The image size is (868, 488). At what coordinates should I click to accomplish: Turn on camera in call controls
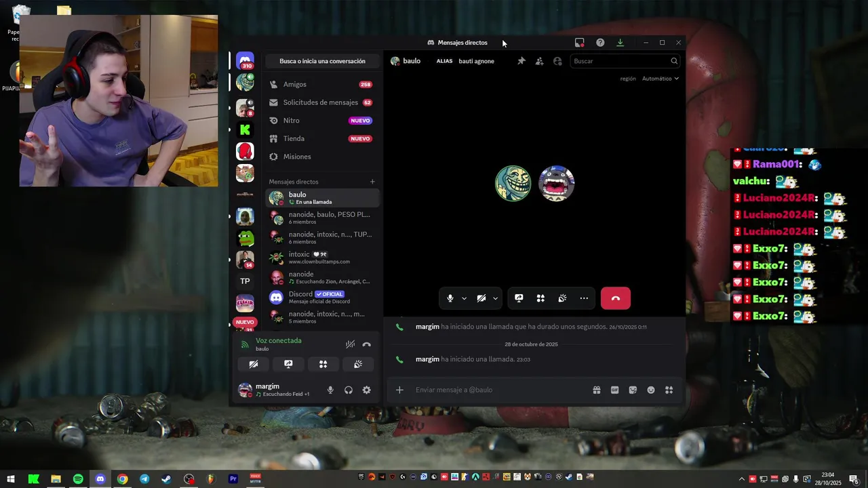tap(481, 298)
